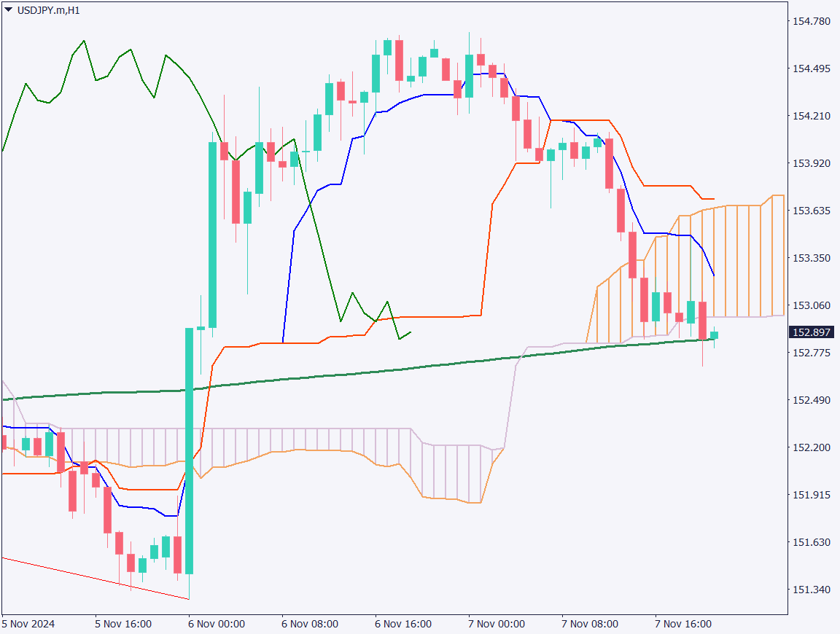Image resolution: width=840 pixels, height=634 pixels.
Task: Click the 6 Nov 16:00 time label
Action: point(403,624)
